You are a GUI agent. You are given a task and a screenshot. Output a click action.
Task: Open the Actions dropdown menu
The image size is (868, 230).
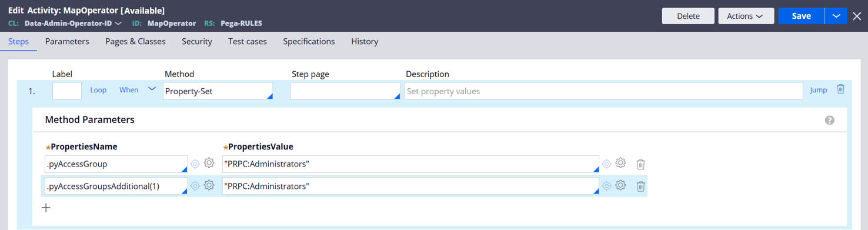746,16
